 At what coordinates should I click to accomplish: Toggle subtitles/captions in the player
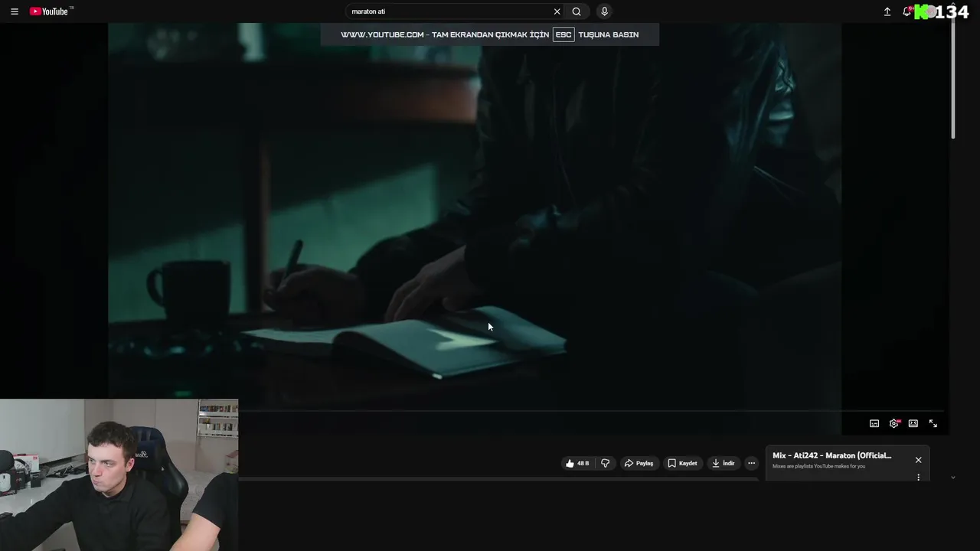coord(874,423)
